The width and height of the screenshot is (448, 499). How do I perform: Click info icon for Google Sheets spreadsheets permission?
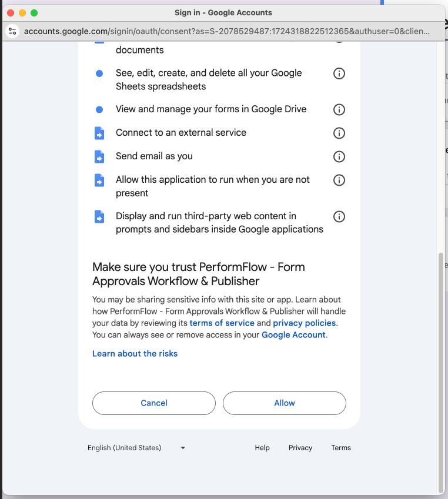point(339,73)
